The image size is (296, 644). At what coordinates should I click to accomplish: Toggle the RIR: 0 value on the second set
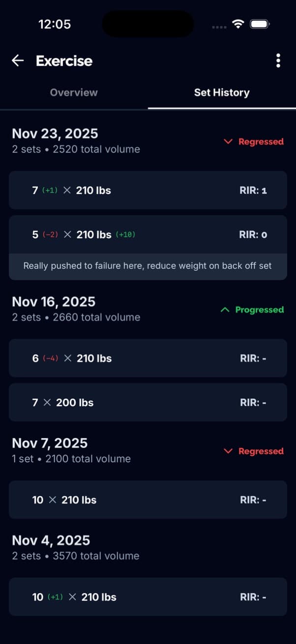[254, 234]
